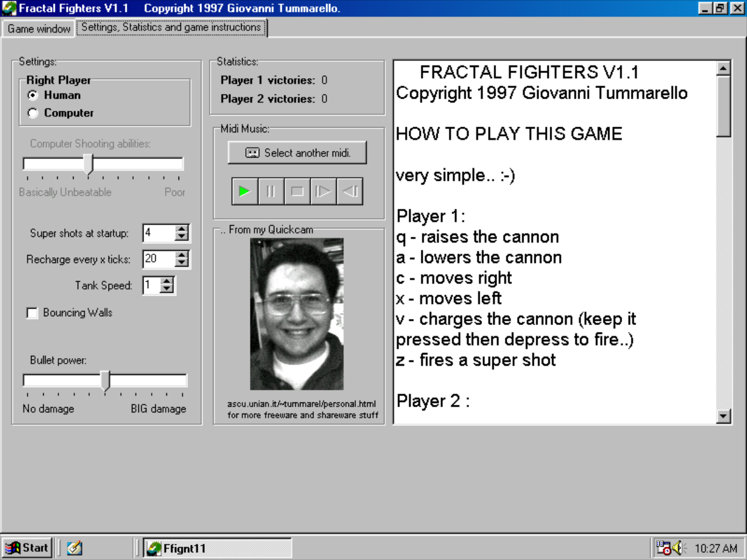Increase Super shots at startup value
The image size is (747, 560).
[x=182, y=229]
